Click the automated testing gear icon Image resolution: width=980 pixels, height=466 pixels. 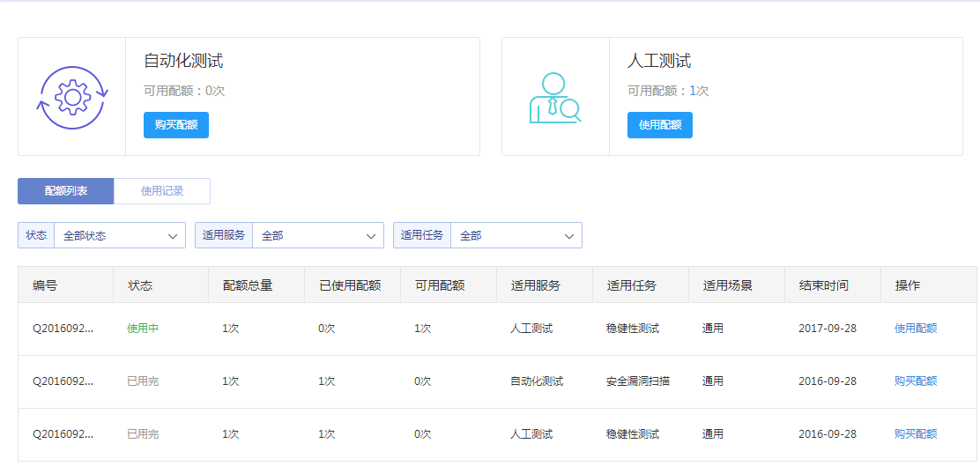[x=72, y=97]
